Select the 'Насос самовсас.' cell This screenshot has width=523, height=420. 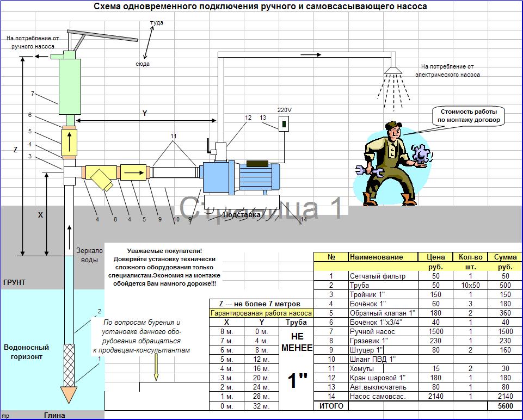[383, 396]
